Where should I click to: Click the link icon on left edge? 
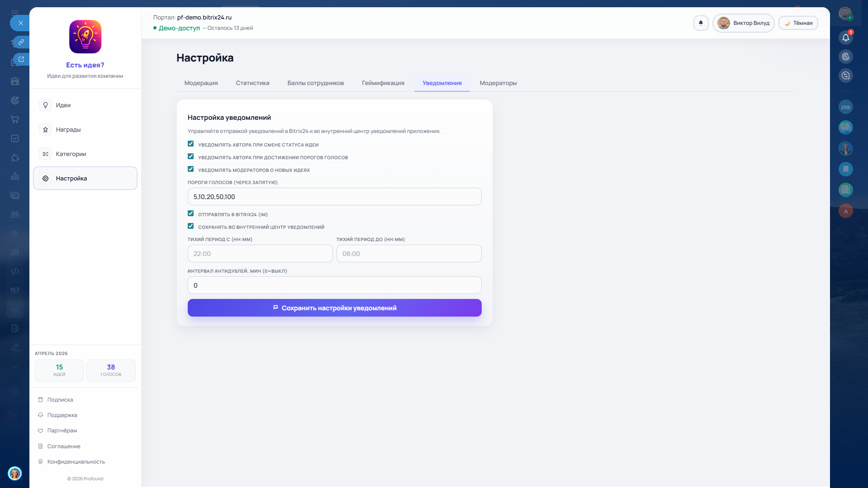(21, 42)
